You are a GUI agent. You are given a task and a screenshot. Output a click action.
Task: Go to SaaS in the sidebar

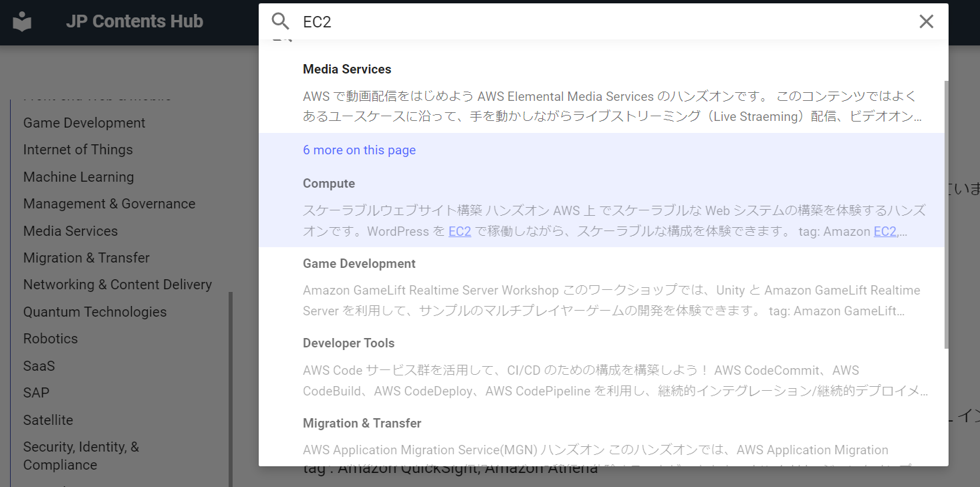pyautogui.click(x=39, y=366)
